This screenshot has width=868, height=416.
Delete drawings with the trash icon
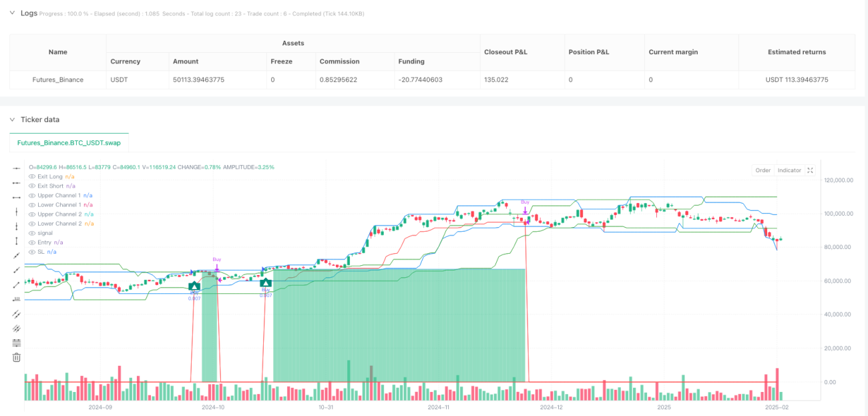(x=17, y=357)
